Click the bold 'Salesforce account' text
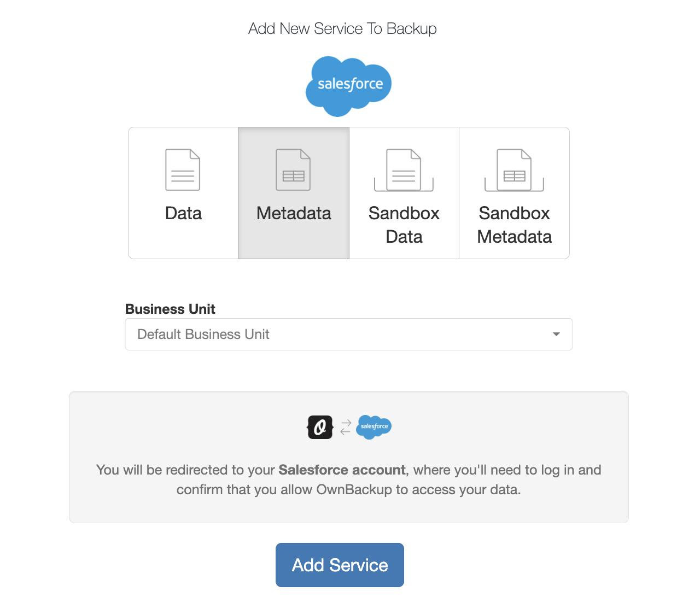 coord(342,470)
